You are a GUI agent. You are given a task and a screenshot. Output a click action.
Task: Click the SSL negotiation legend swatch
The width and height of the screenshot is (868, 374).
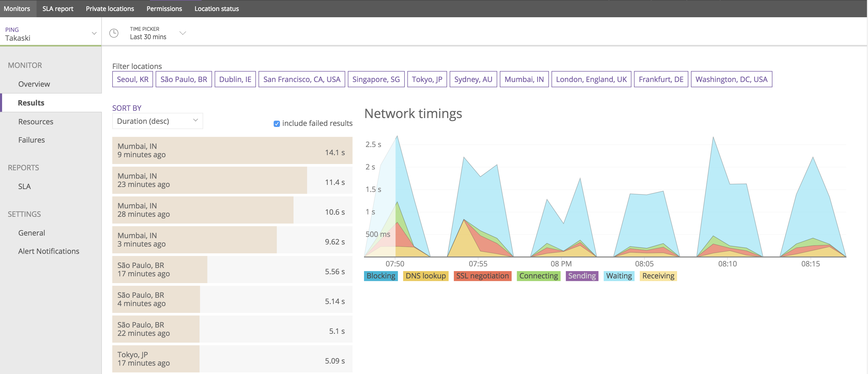(x=483, y=276)
